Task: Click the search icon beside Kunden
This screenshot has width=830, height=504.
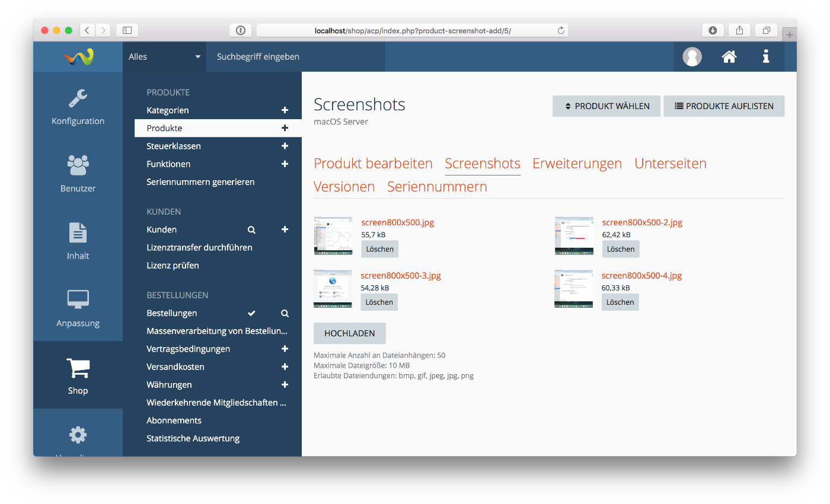Action: (x=251, y=229)
